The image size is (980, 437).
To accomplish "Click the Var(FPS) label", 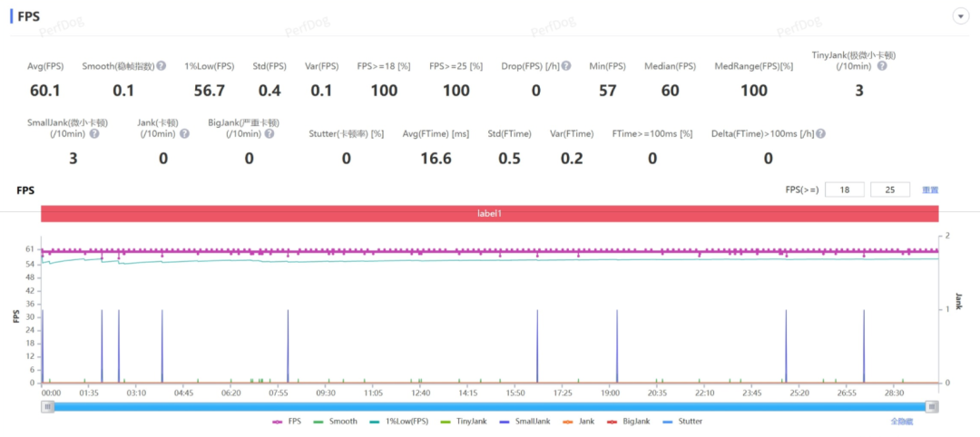I will click(322, 66).
